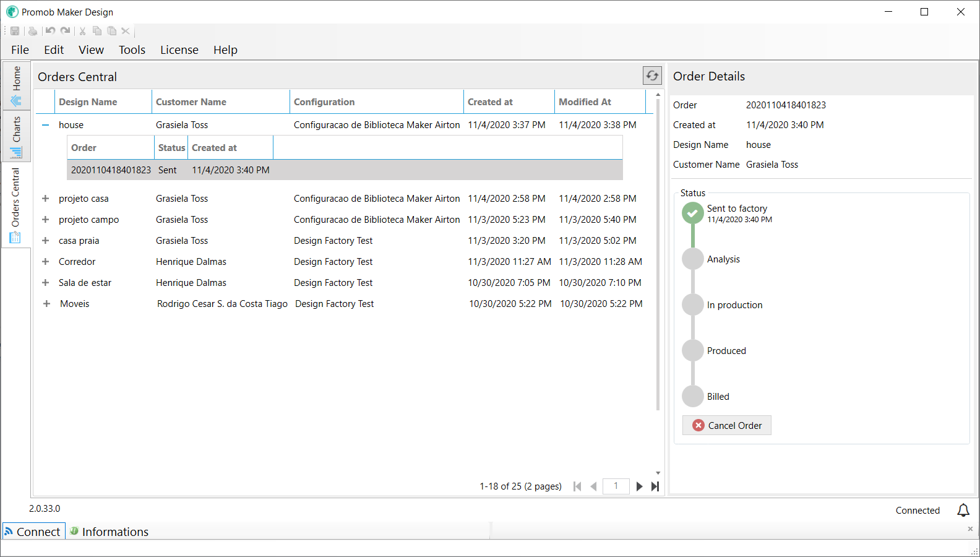Go to the next page of orders
This screenshot has width=980, height=557.
click(639, 486)
